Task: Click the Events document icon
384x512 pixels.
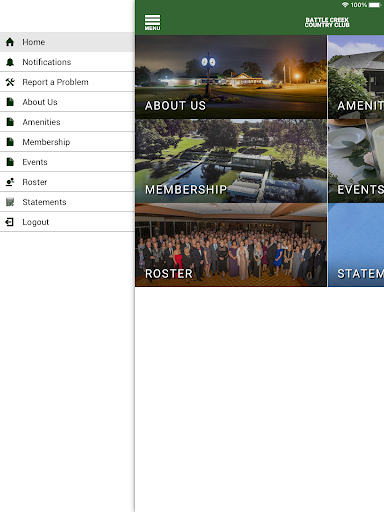Action: pyautogui.click(x=10, y=162)
